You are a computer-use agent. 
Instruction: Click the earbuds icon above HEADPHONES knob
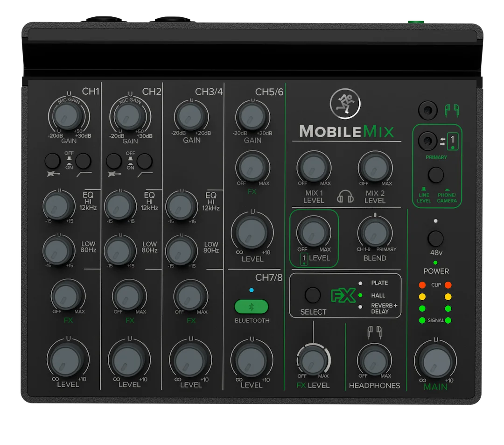(374, 332)
